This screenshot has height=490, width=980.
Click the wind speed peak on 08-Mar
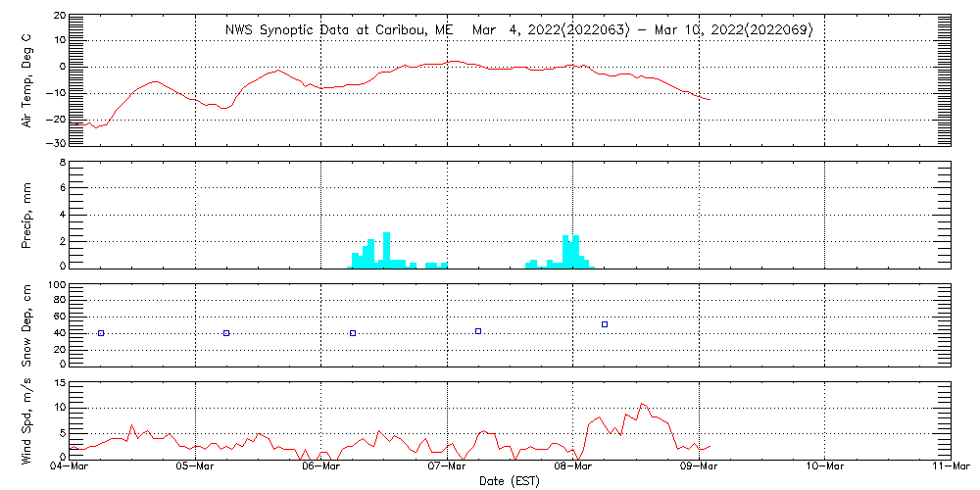tap(643, 404)
